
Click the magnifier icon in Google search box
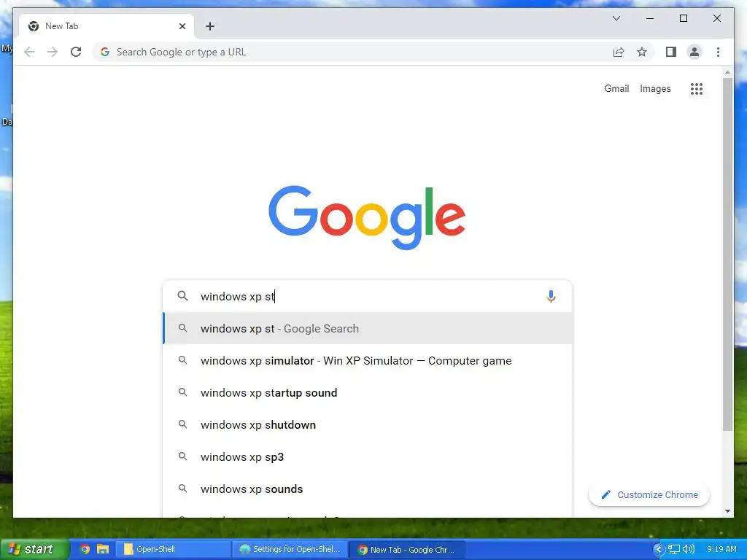click(x=182, y=296)
